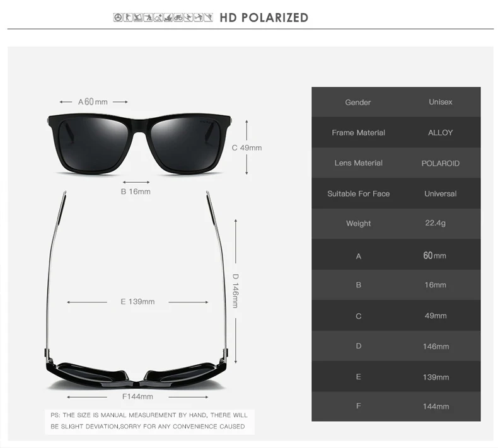
Task: Click the B 16mm bridge label
Action: coord(136,192)
